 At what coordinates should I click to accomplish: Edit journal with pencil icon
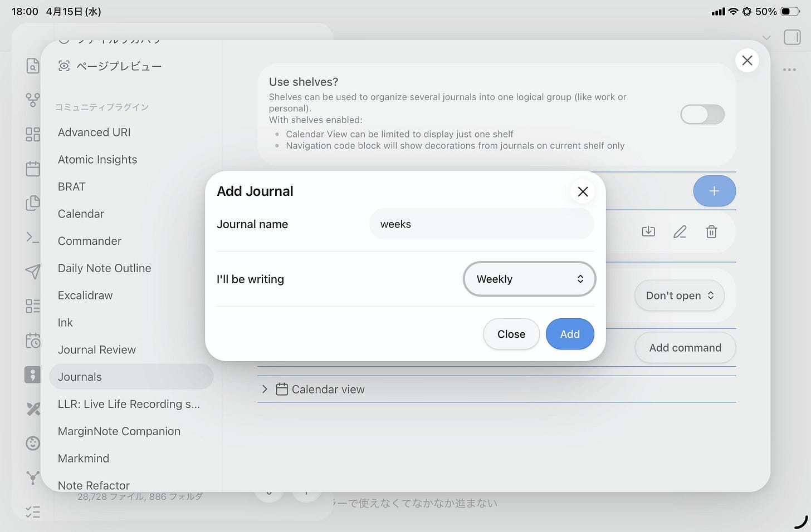pos(680,231)
